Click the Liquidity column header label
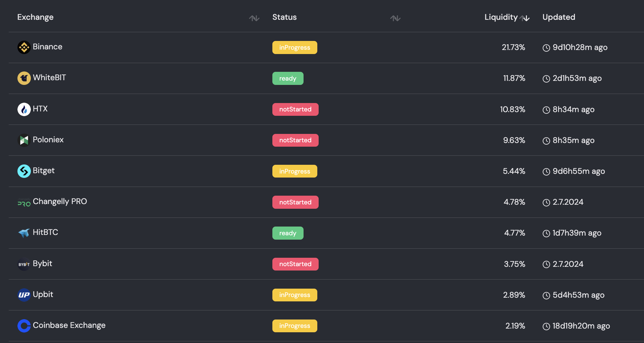This screenshot has width=644, height=343. [501, 17]
